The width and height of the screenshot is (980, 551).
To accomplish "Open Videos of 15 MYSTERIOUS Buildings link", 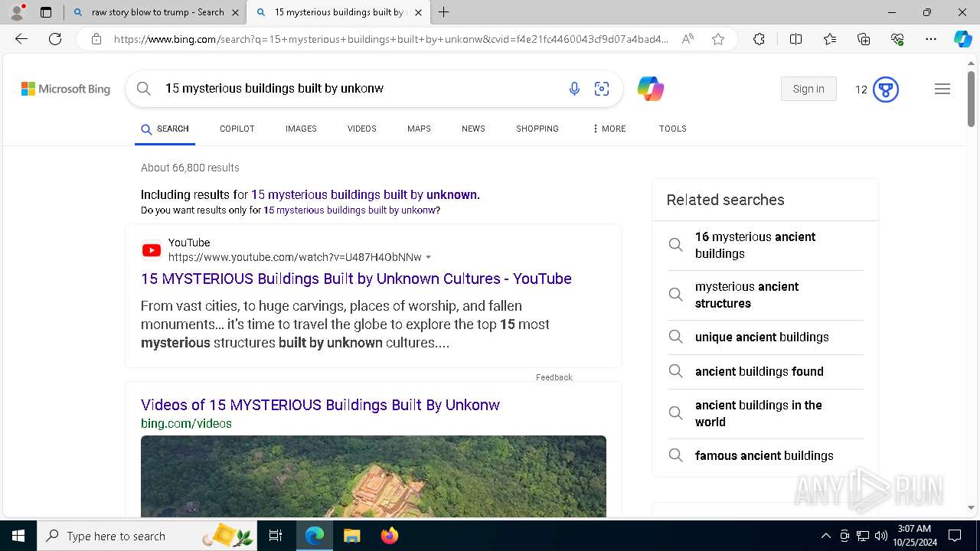I will [x=320, y=405].
